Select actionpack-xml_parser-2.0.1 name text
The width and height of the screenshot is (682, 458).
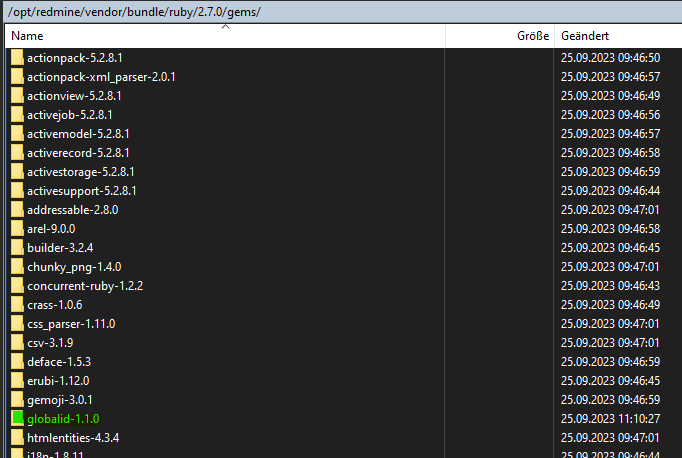[101, 77]
